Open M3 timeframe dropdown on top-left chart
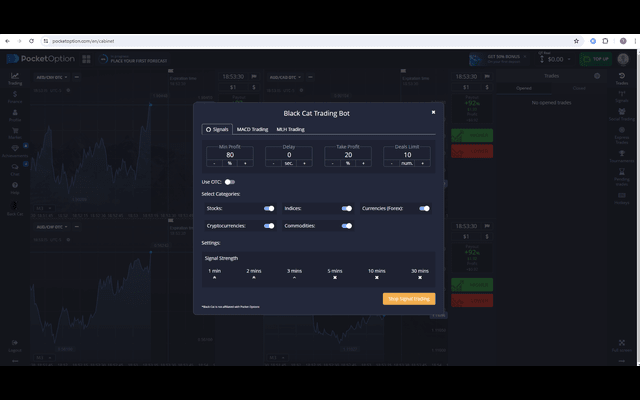Screen dimensions: 640x400 click(x=44, y=208)
